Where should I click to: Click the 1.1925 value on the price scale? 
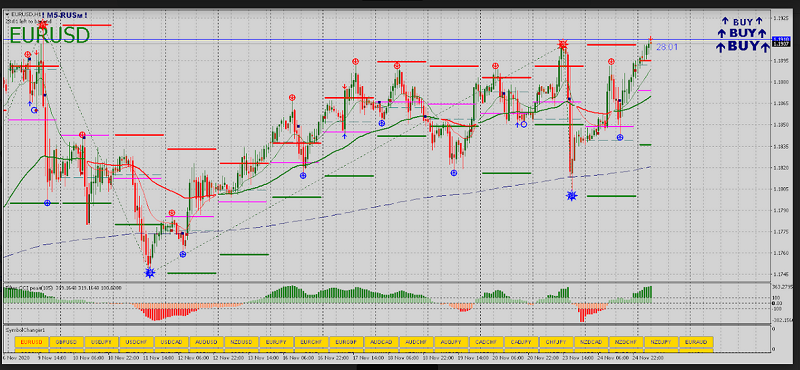[x=782, y=18]
